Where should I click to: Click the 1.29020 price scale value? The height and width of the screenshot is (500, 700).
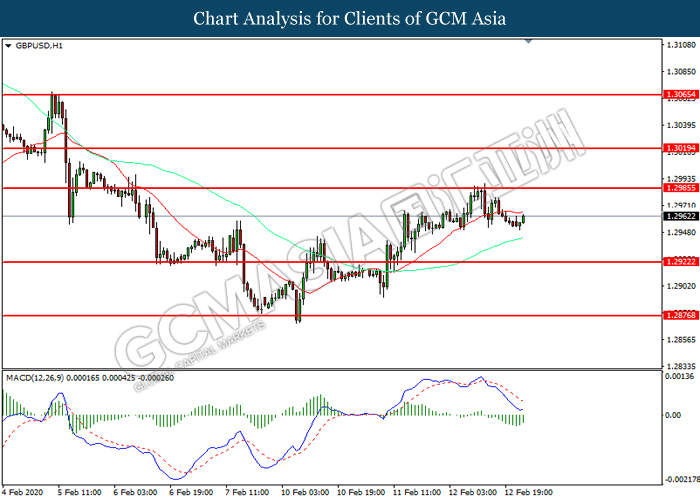pos(681,286)
